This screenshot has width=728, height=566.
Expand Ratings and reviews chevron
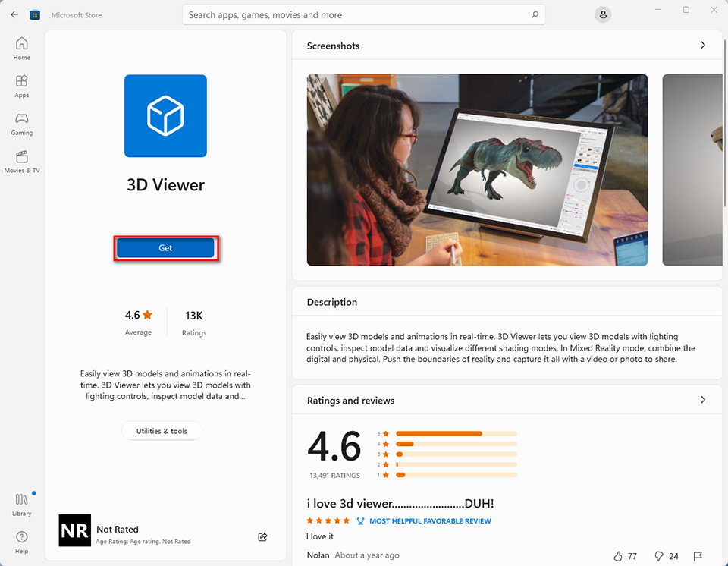pos(703,400)
